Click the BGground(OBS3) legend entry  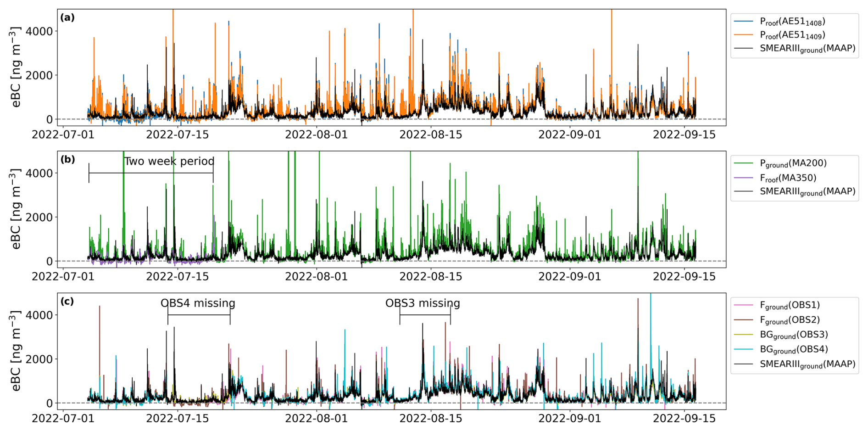(x=781, y=335)
